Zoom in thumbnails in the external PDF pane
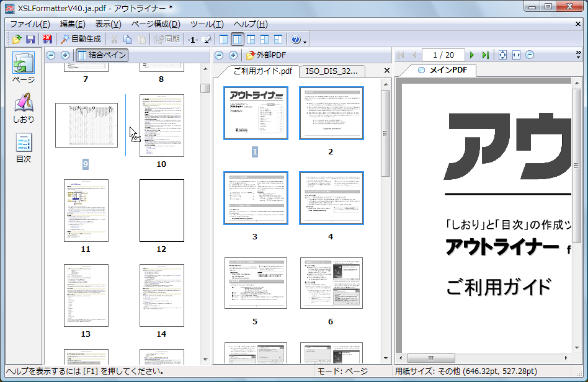 [233, 55]
